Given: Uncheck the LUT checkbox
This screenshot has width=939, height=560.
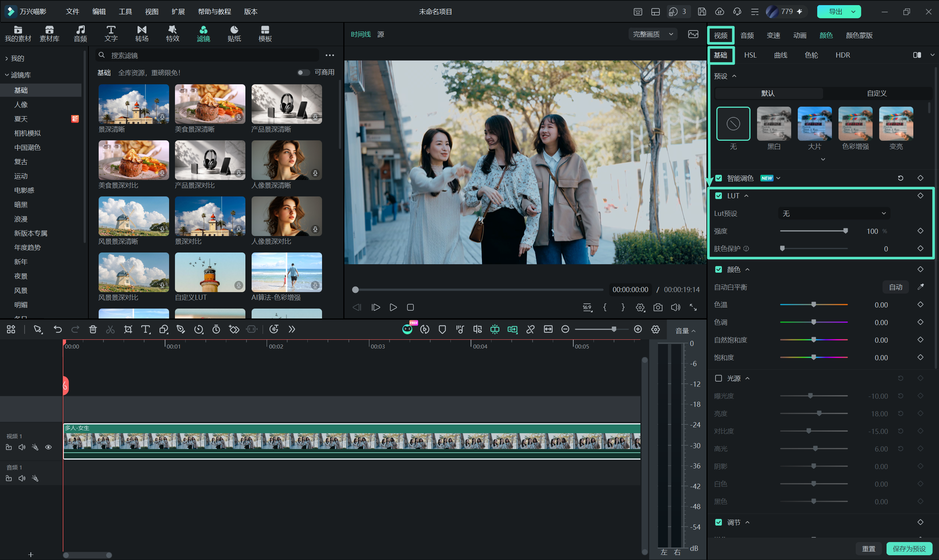Looking at the screenshot, I should (718, 195).
